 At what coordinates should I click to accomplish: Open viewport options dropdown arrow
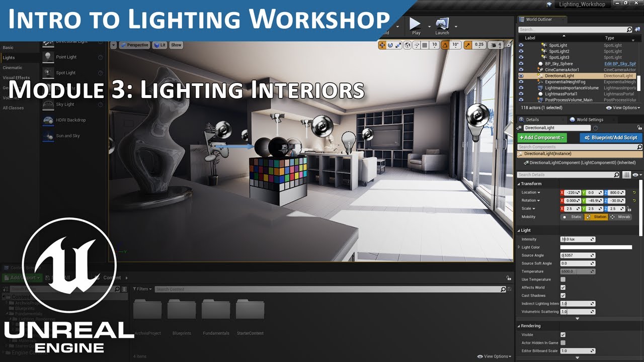pyautogui.click(x=113, y=45)
